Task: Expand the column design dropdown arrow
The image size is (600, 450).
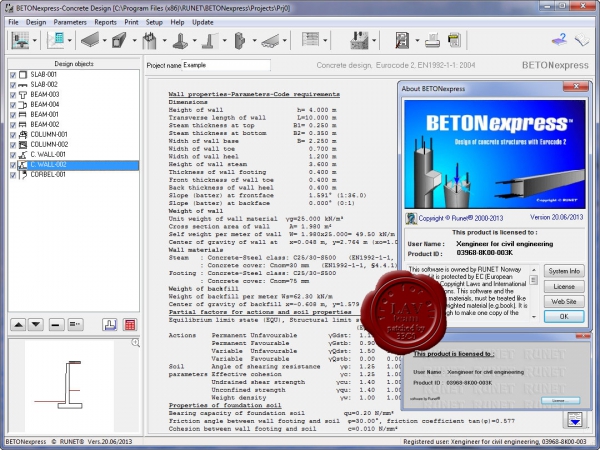Action: click(165, 41)
